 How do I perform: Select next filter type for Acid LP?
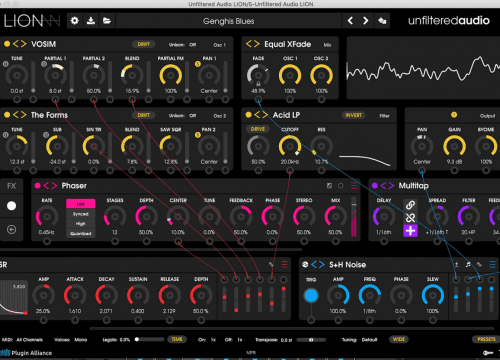[265, 115]
